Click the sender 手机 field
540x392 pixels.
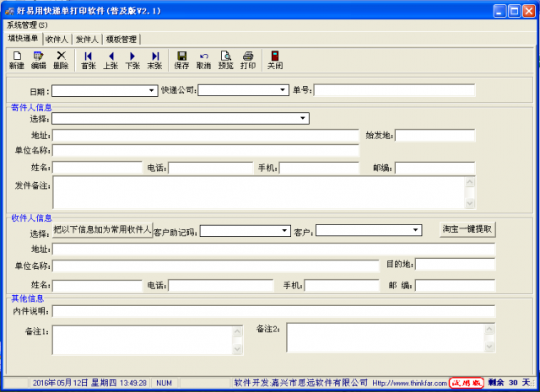[x=319, y=168]
